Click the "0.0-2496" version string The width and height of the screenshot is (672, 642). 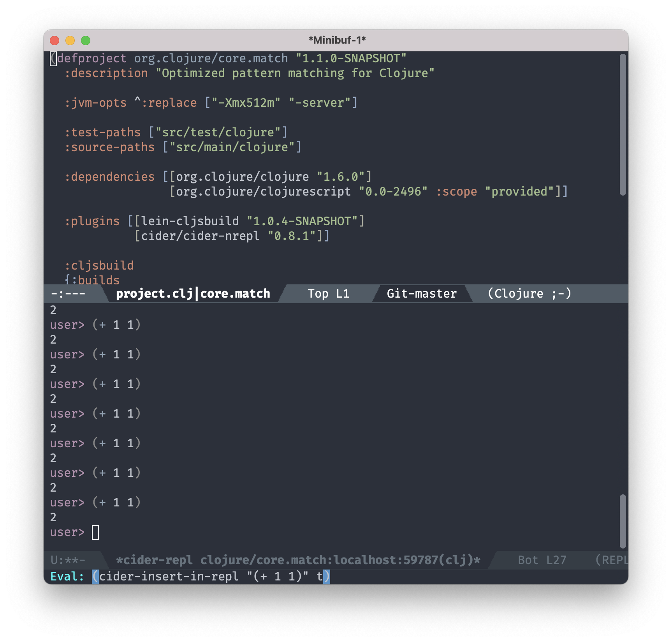(x=393, y=192)
